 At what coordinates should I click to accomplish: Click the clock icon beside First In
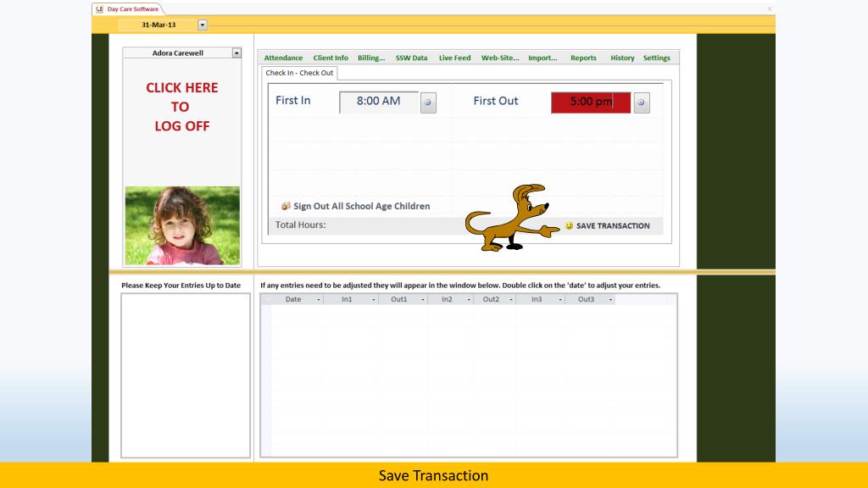(428, 103)
